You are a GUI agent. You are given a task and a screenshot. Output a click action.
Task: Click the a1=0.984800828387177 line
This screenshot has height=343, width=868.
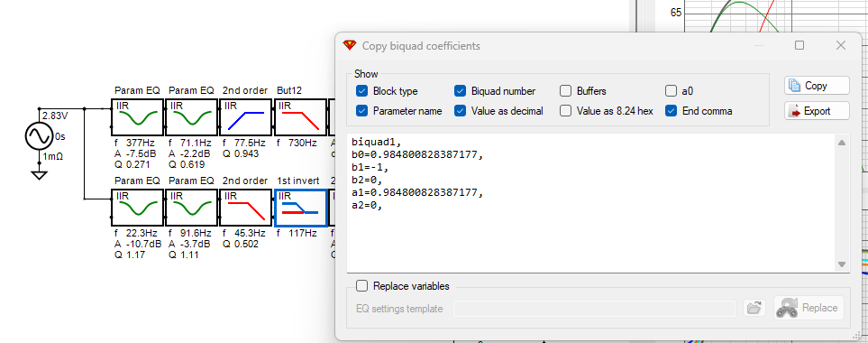coord(417,192)
